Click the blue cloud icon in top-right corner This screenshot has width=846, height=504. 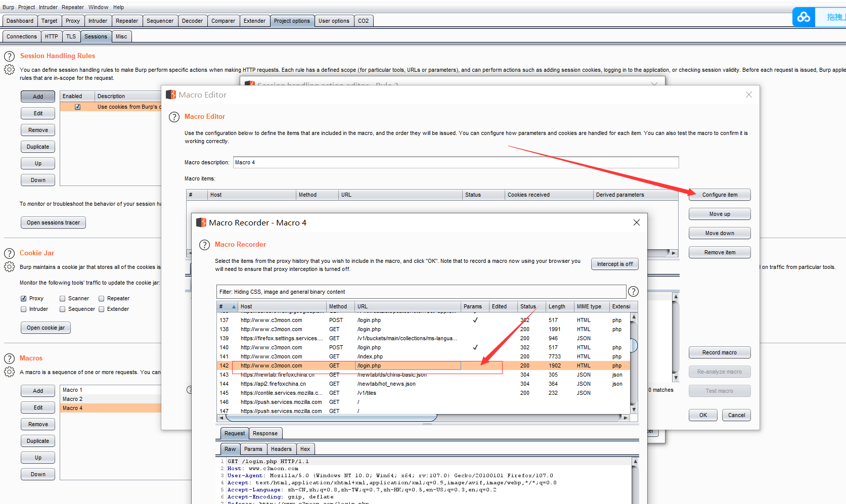coord(804,17)
